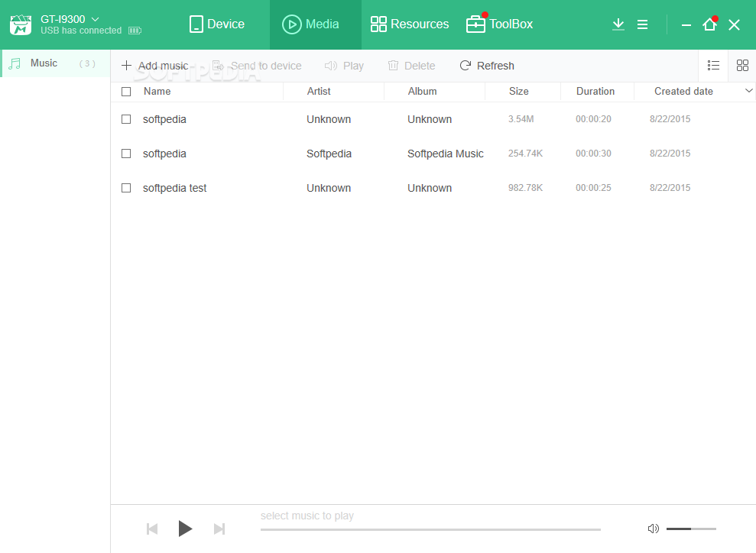The width and height of the screenshot is (756, 553).
Task: Check the first softpedia 3.54M row
Action: 126,119
